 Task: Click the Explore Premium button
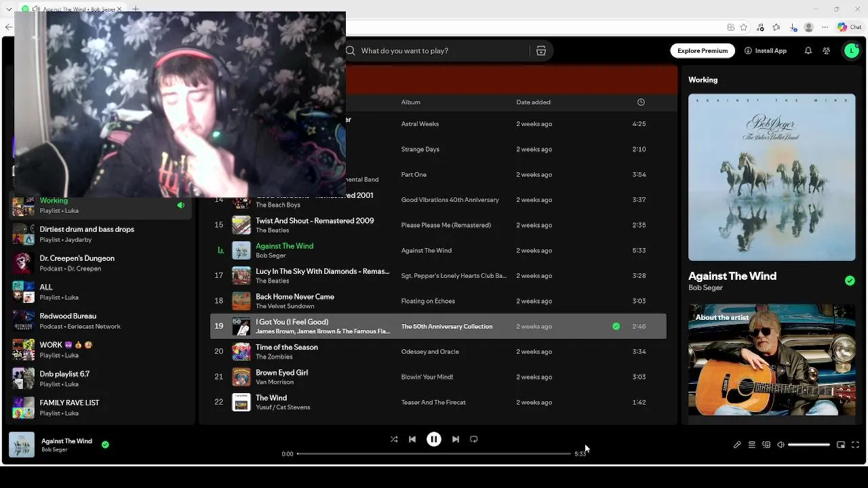[x=703, y=51]
